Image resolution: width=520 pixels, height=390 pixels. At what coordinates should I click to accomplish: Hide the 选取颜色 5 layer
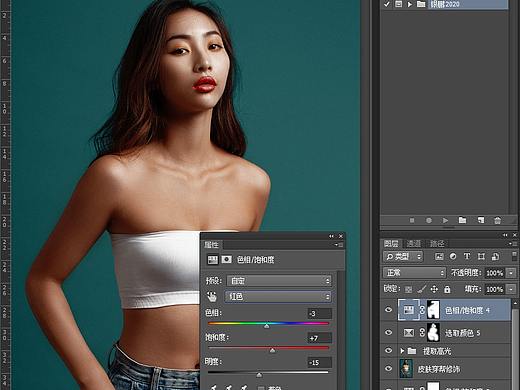click(x=388, y=333)
